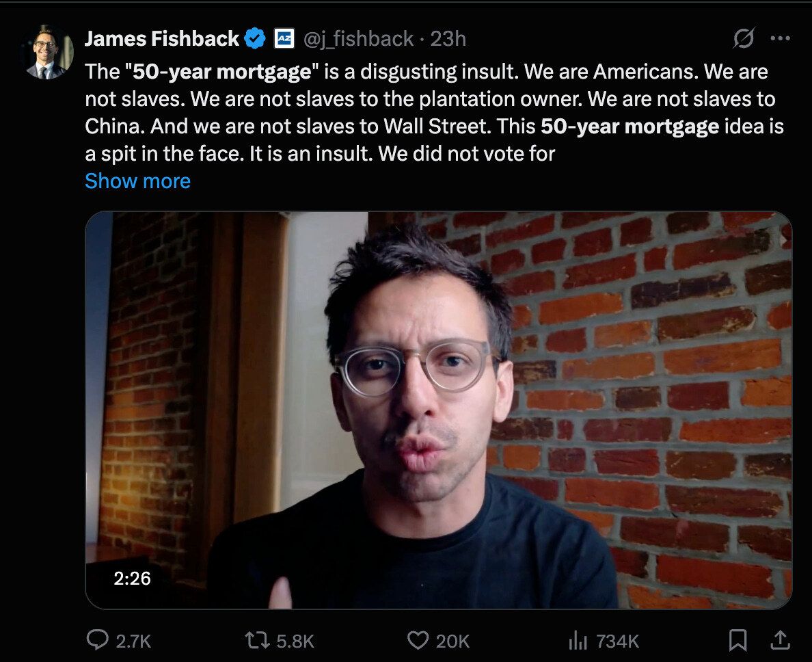The width and height of the screenshot is (812, 662).
Task: Click the reply speech bubble icon
Action: point(97,639)
